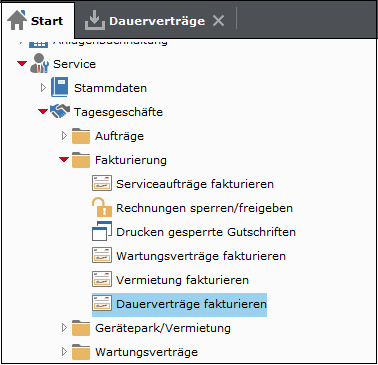Collapse the Service tree node

[x=22, y=63]
